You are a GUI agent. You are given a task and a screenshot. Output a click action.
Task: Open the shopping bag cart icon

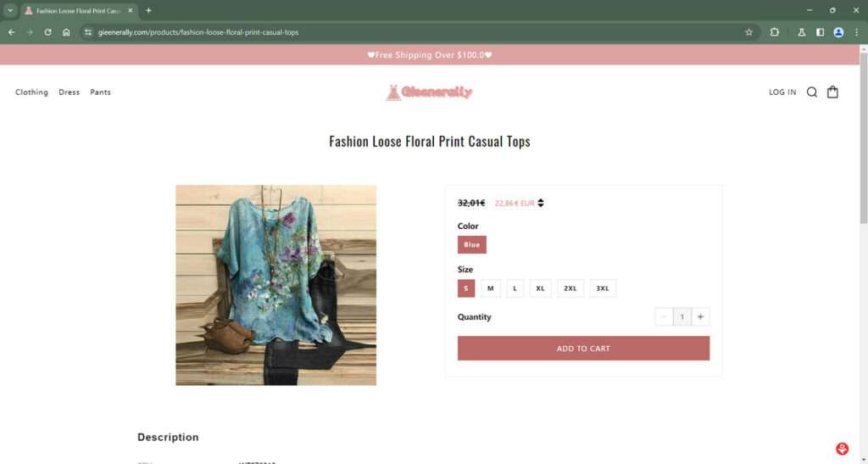(x=832, y=92)
